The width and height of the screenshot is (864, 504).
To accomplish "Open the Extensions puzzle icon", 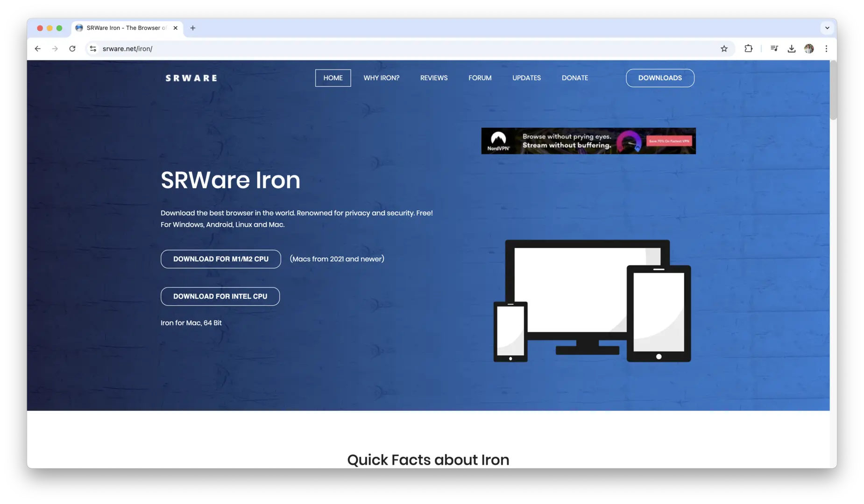I will click(748, 49).
